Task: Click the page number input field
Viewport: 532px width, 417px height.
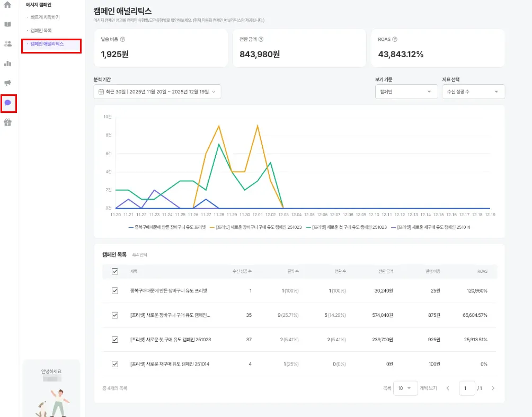Action: pos(466,388)
